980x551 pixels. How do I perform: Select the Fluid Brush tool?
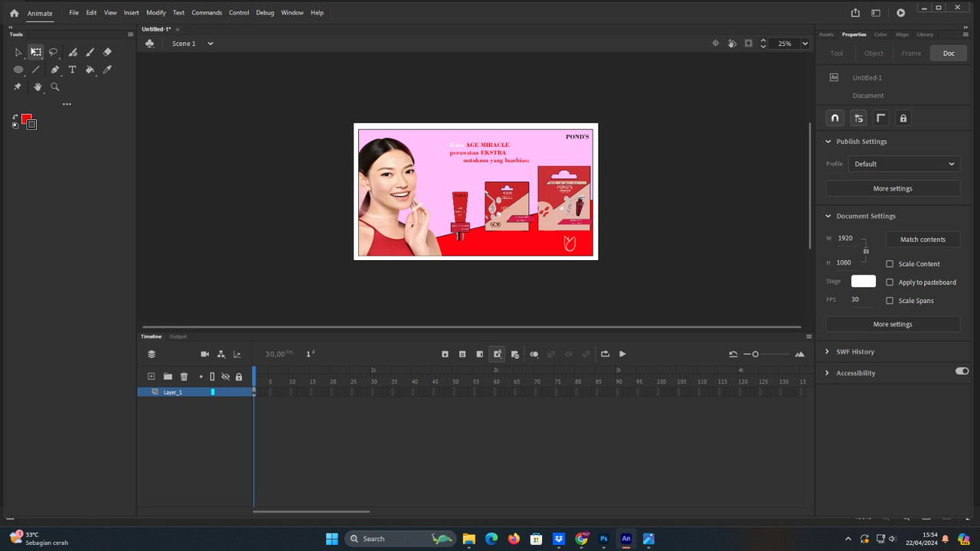click(73, 52)
